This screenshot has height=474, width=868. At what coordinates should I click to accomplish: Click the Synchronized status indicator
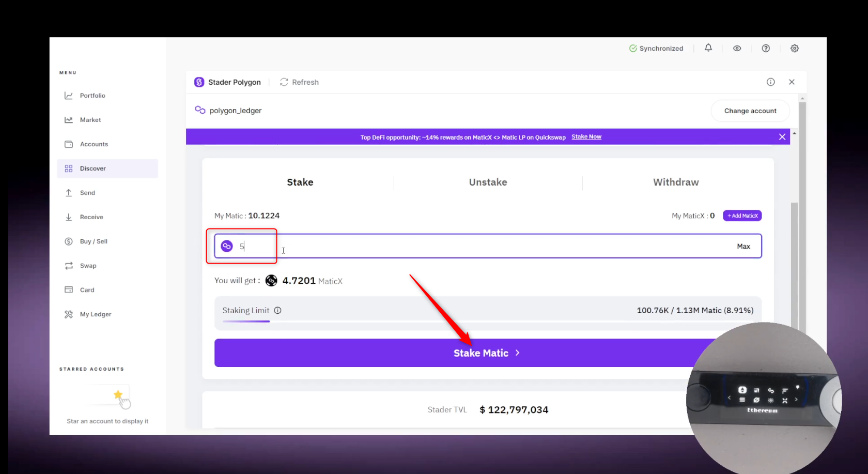[656, 49]
